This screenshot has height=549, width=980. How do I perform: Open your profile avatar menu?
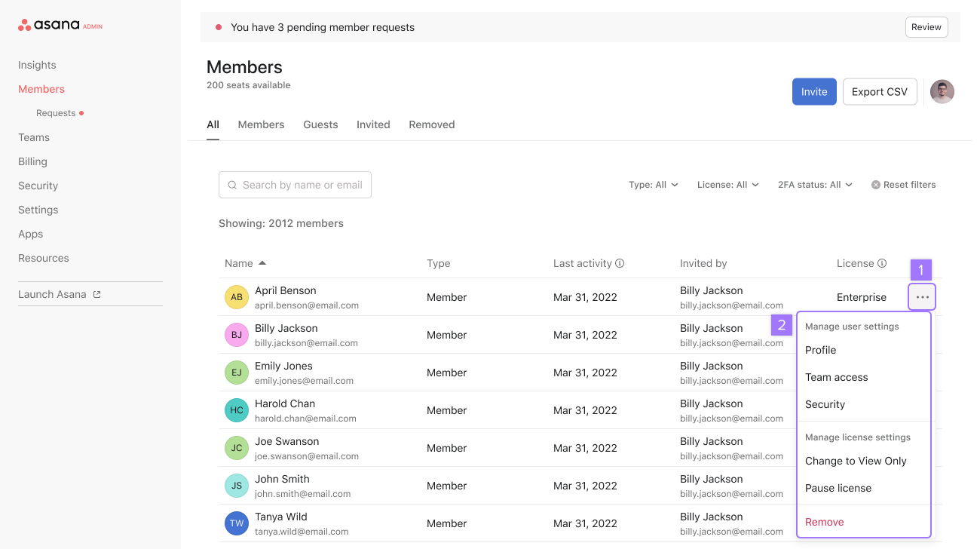click(x=942, y=91)
